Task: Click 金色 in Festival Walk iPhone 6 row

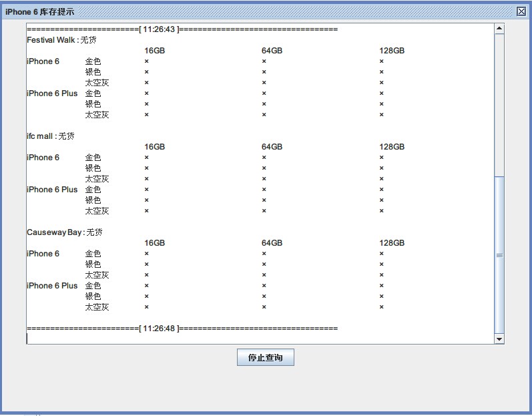Action: click(93, 61)
